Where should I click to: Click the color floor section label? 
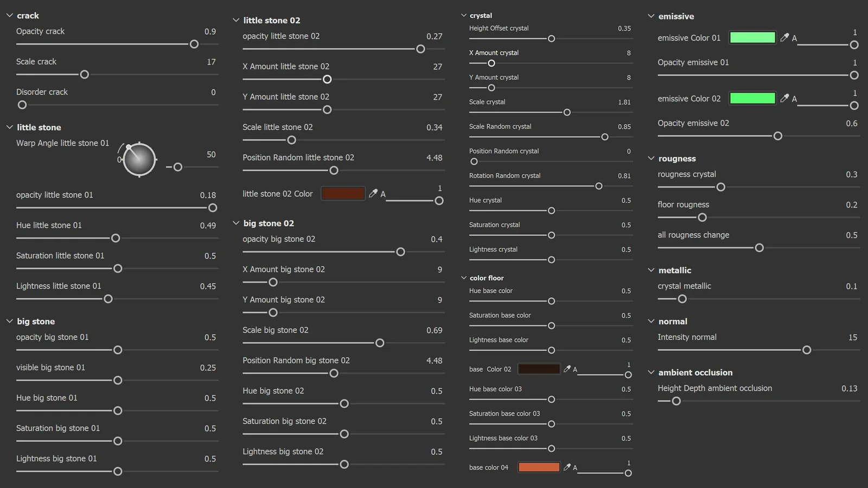[x=487, y=278]
